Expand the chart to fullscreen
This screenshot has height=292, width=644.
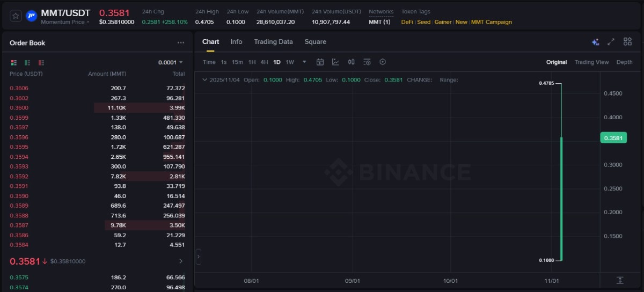tap(611, 42)
